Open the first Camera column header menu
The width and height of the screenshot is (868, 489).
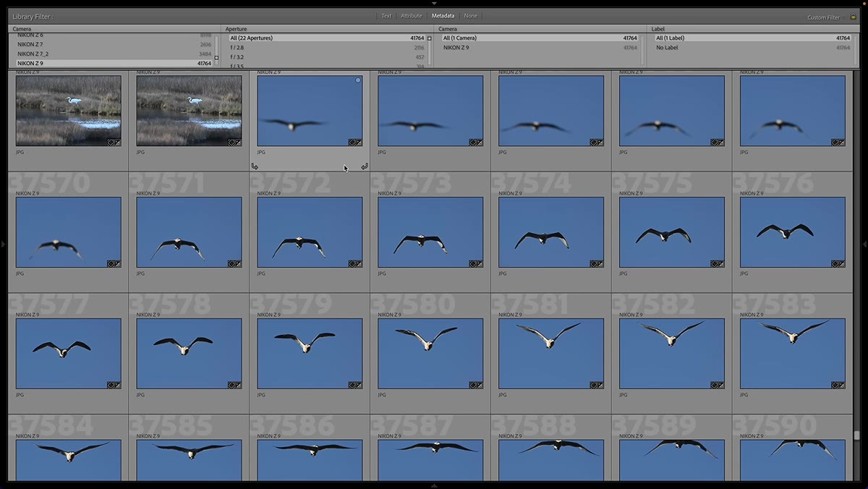(x=22, y=29)
